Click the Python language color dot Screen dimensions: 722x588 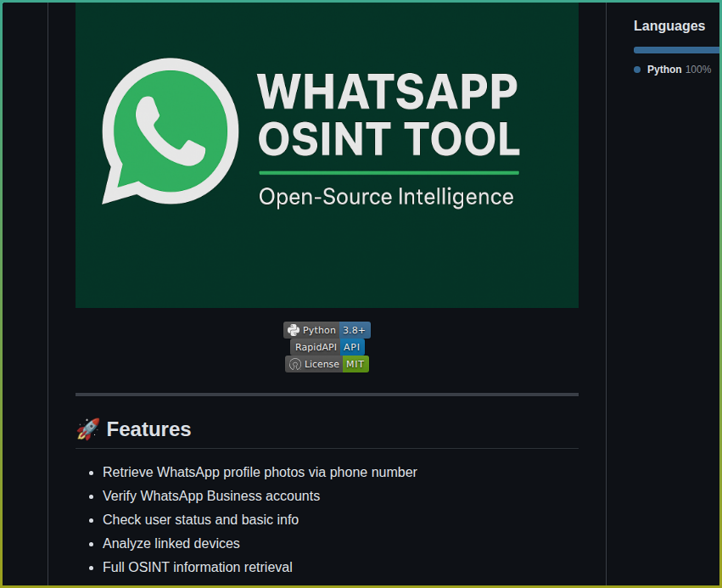point(637,70)
